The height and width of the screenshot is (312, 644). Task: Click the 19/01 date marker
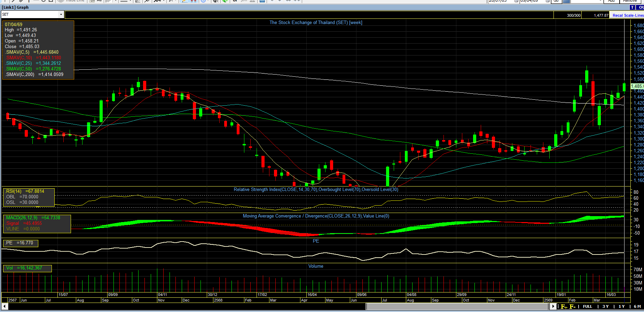pyautogui.click(x=561, y=295)
